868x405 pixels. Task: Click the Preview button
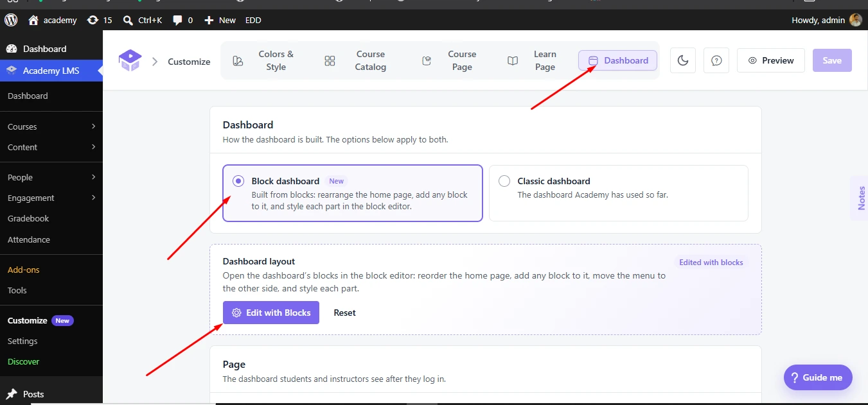point(771,60)
